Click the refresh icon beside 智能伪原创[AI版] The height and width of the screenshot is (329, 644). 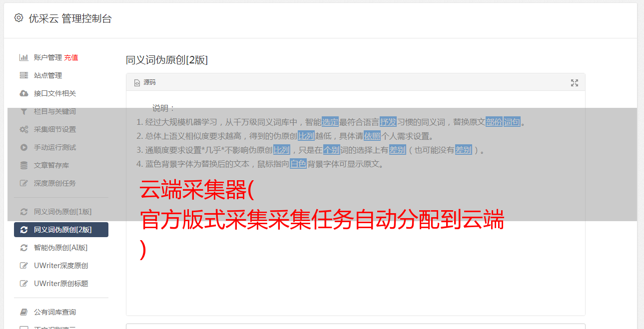(24, 248)
